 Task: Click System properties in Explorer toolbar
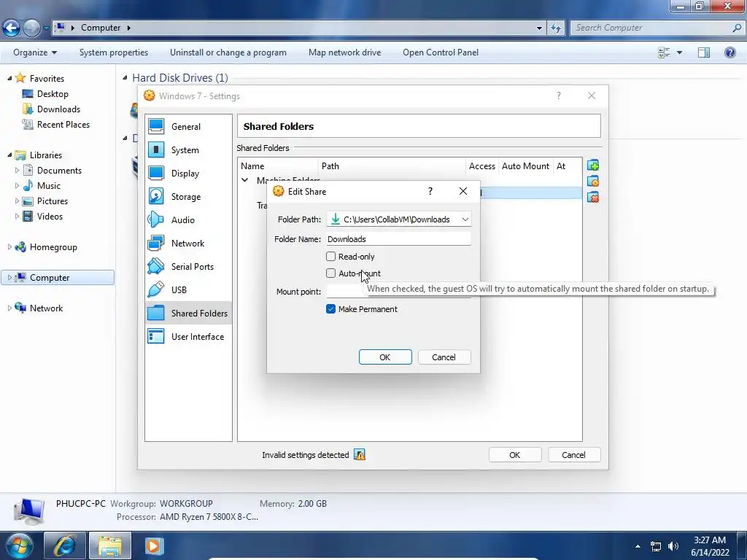[x=113, y=52]
